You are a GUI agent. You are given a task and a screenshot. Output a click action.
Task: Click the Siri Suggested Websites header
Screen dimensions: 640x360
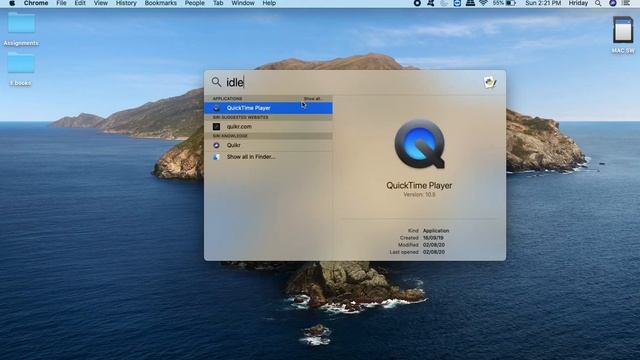tap(240, 118)
